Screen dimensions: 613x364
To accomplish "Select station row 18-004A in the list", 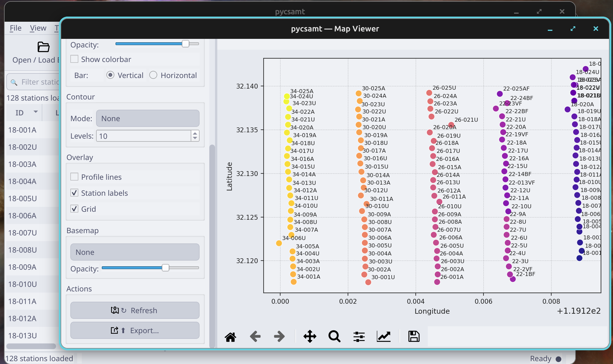I will pyautogui.click(x=33, y=181).
